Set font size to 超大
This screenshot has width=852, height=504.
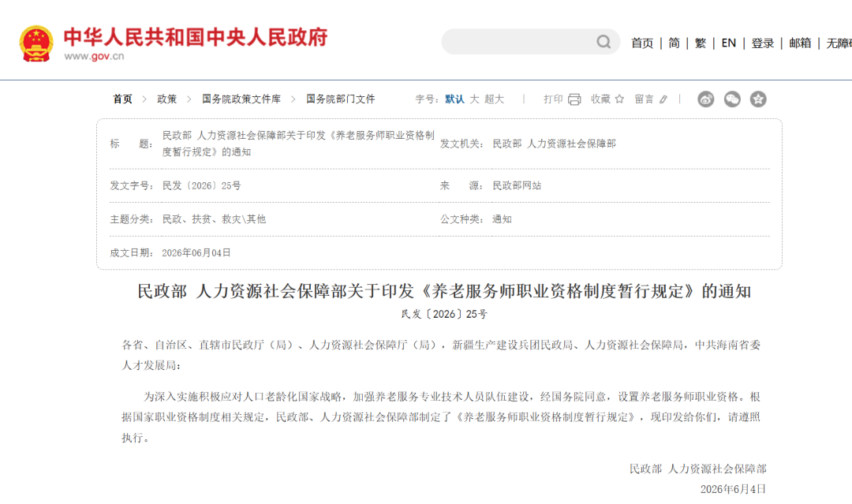[495, 99]
